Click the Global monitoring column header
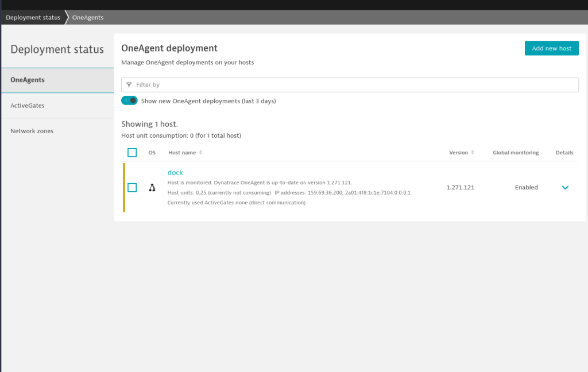The image size is (588, 372). point(516,153)
